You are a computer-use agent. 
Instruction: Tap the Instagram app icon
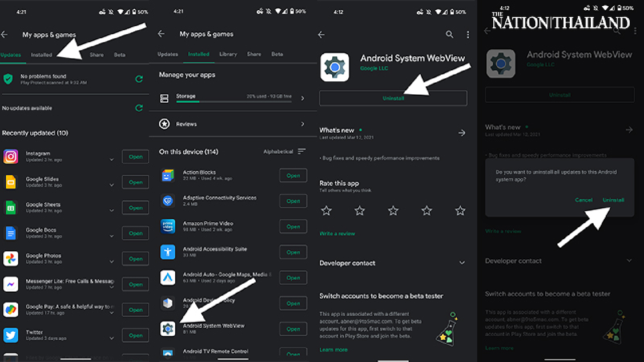[11, 156]
